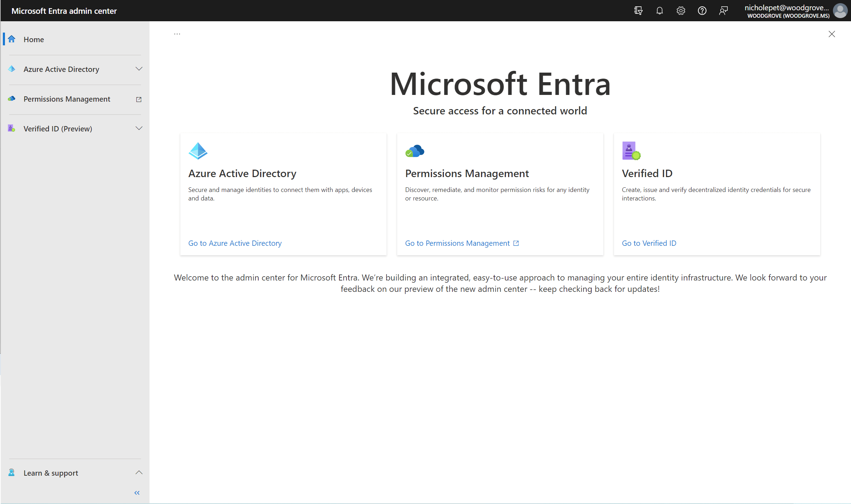Close the Microsoft Entra welcome pane

tap(832, 34)
